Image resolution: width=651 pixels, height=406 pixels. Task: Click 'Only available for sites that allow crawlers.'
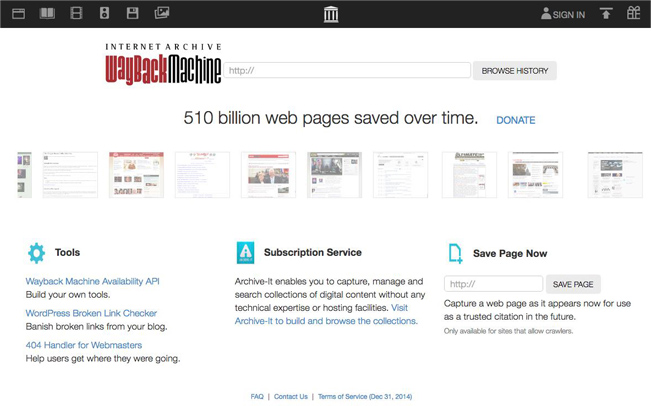509,331
